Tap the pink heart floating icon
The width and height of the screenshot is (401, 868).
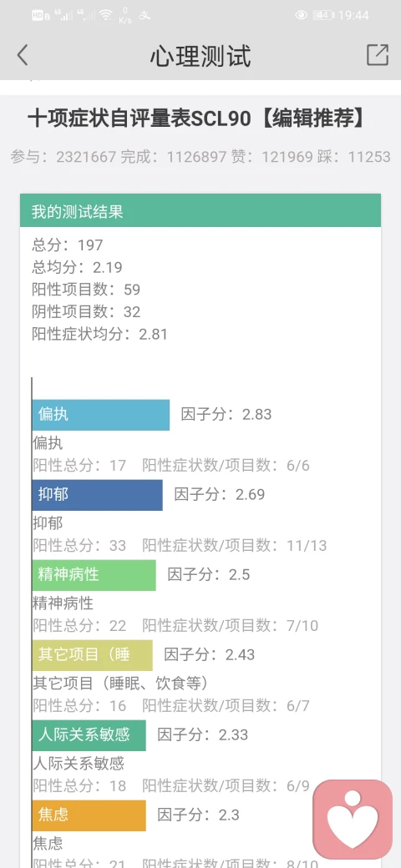click(x=353, y=820)
